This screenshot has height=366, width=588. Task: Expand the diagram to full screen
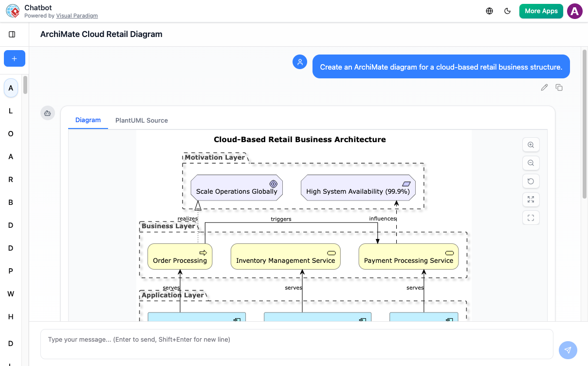pos(531,199)
